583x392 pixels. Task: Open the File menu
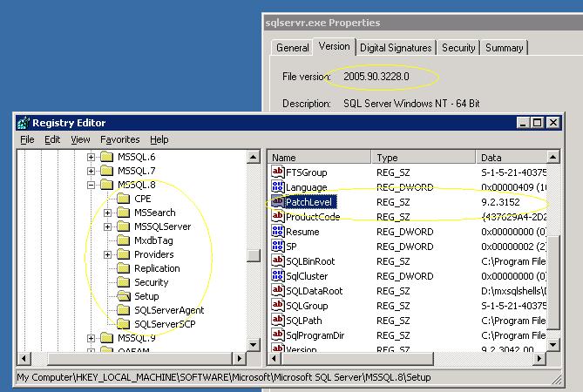pos(27,139)
